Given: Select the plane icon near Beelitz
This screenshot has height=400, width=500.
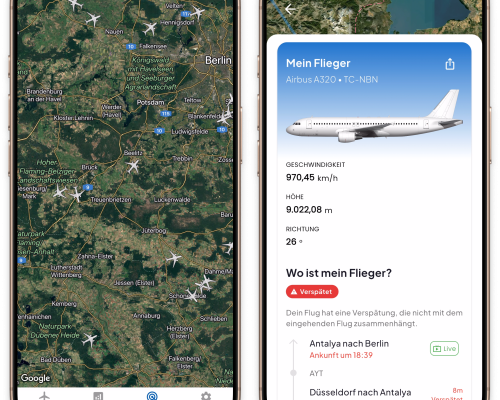Looking at the screenshot, I should (x=133, y=166).
